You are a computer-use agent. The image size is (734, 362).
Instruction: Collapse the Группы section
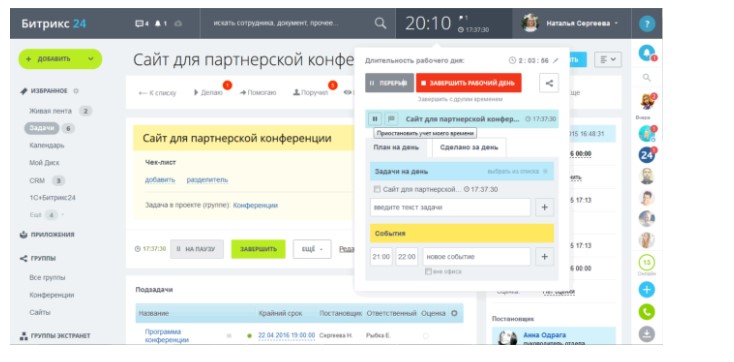tap(44, 258)
